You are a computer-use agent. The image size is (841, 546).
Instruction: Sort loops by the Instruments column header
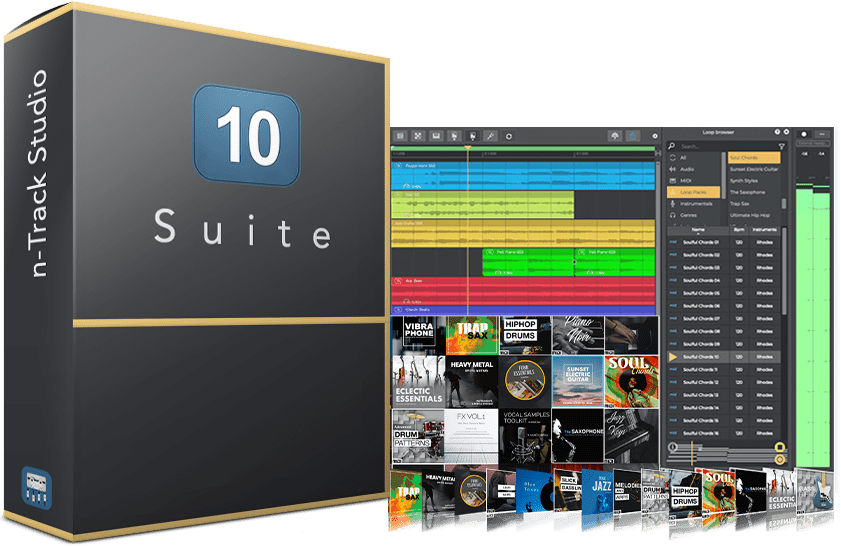[x=764, y=230]
